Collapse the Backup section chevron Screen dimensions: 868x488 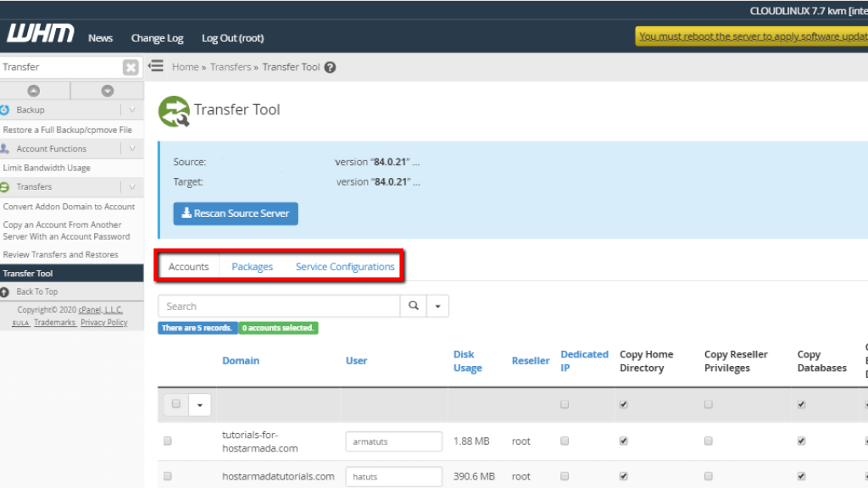pyautogui.click(x=132, y=109)
